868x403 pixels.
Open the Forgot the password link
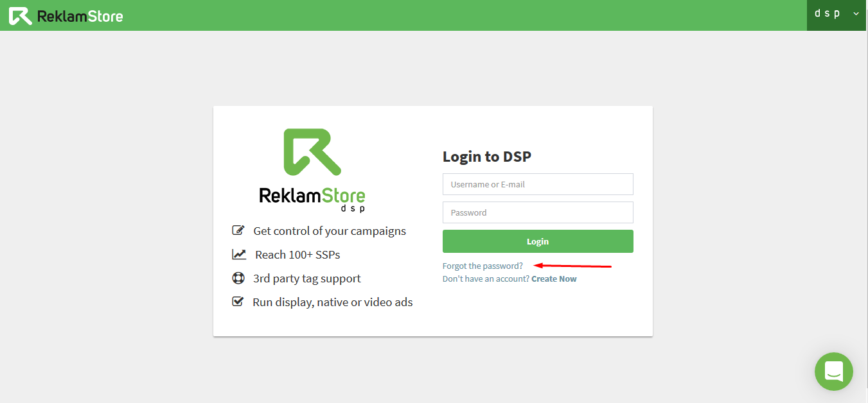(x=483, y=266)
